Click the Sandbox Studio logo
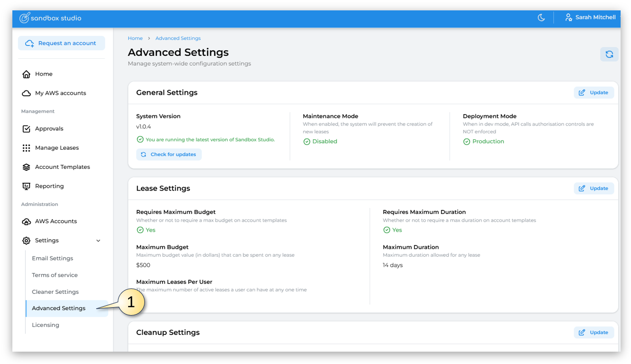The height and width of the screenshot is (364, 631). tap(50, 18)
